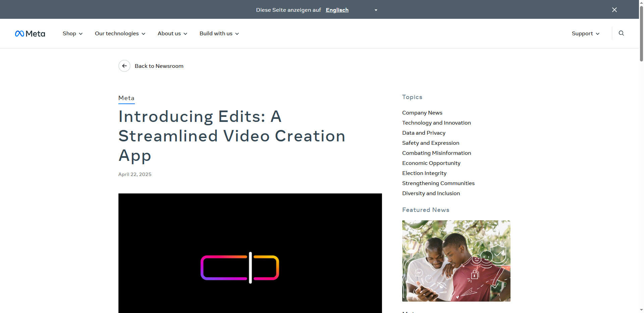Open Diversity and Inclusion topic
This screenshot has width=644, height=313.
[431, 193]
